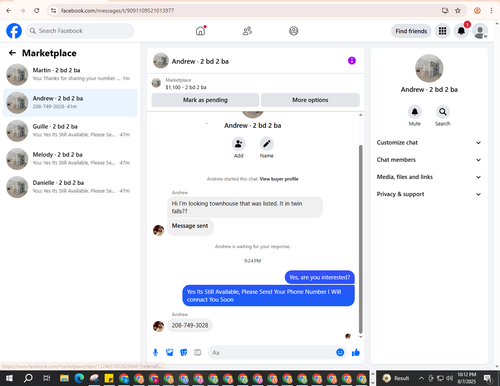The height and width of the screenshot is (386, 500).
Task: Click the 208-749-3028 message bubble
Action: [190, 325]
